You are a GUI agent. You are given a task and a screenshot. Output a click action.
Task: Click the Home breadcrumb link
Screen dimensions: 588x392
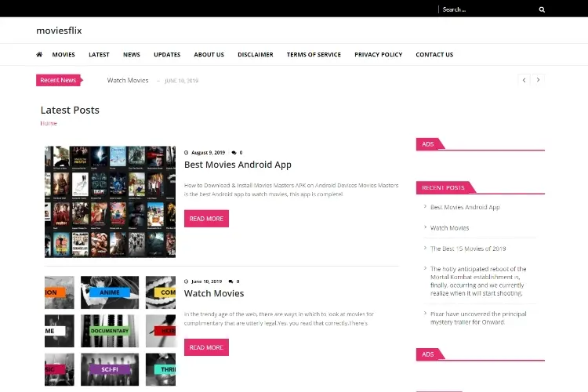[49, 123]
